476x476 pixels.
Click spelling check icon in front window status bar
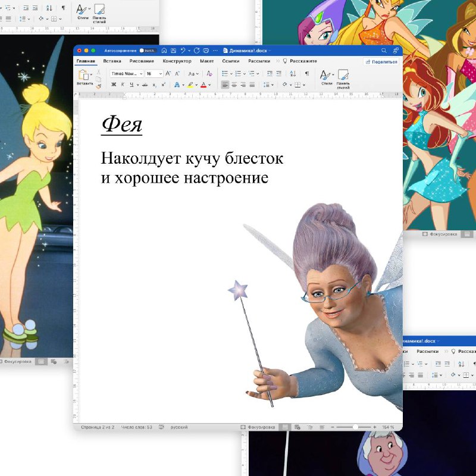pyautogui.click(x=161, y=427)
